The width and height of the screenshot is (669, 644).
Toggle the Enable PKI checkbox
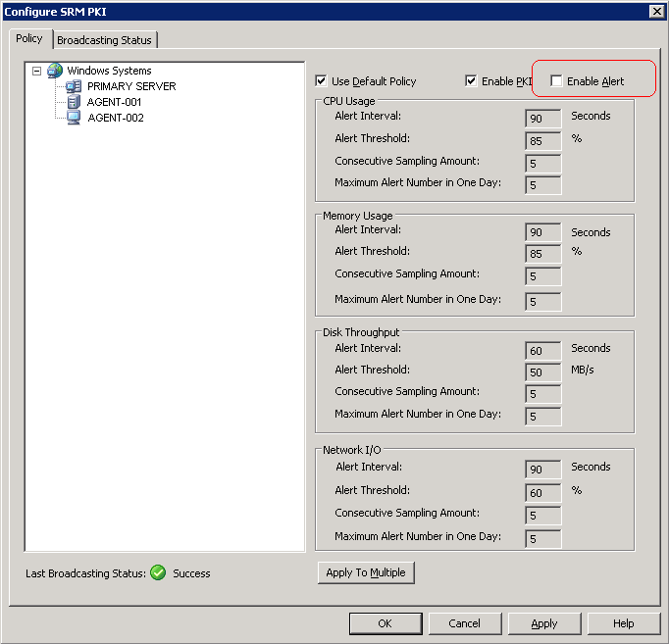click(x=471, y=80)
